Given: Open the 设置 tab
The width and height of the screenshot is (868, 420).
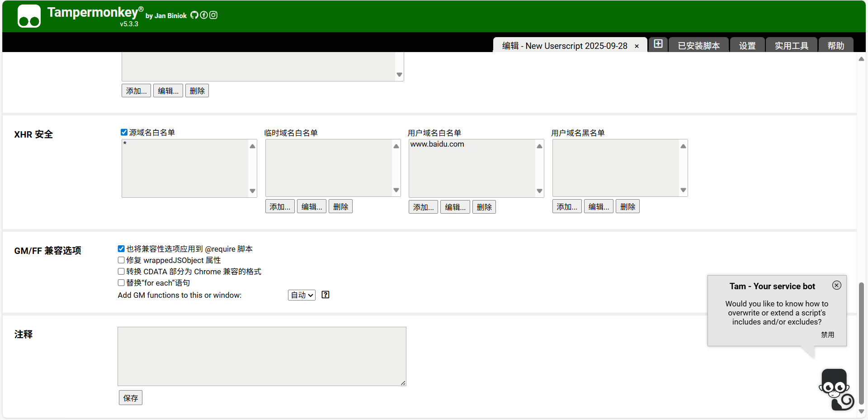Looking at the screenshot, I should point(747,45).
